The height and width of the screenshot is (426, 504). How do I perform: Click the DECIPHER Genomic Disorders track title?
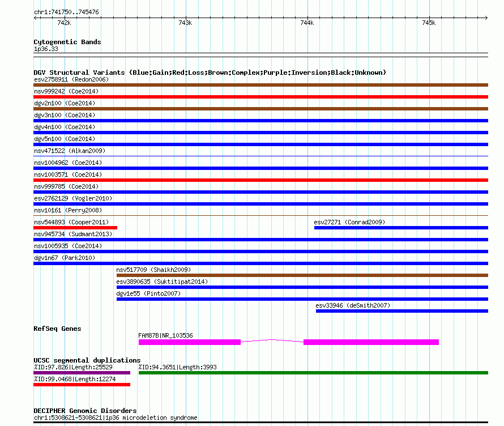(85, 411)
